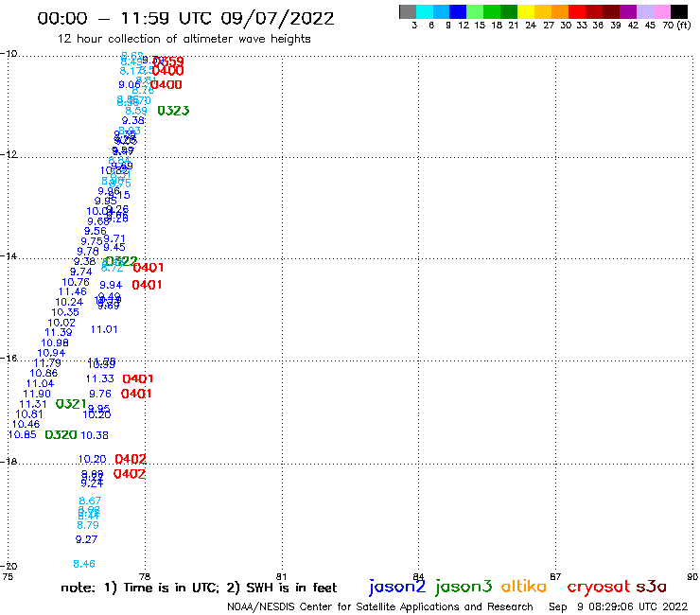Click the wave height value '10.35'
Image resolution: width=700 pixels, height=615 pixels.
click(65, 312)
